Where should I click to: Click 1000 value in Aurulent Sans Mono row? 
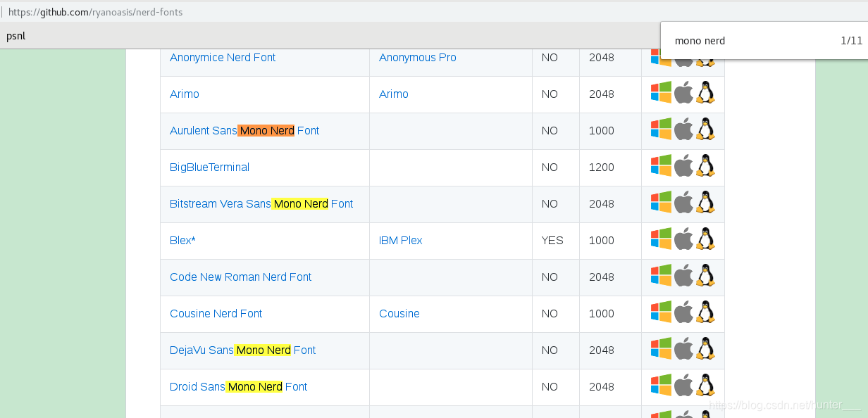pos(602,131)
